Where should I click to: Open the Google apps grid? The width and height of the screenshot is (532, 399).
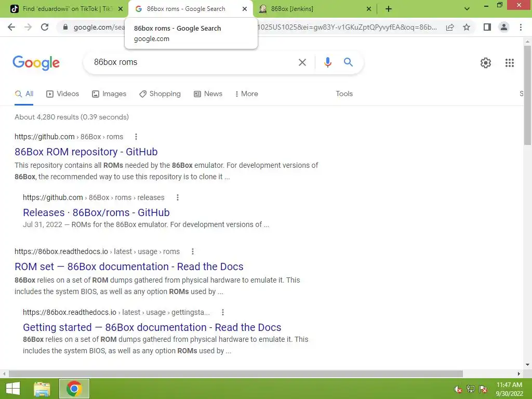(509, 63)
